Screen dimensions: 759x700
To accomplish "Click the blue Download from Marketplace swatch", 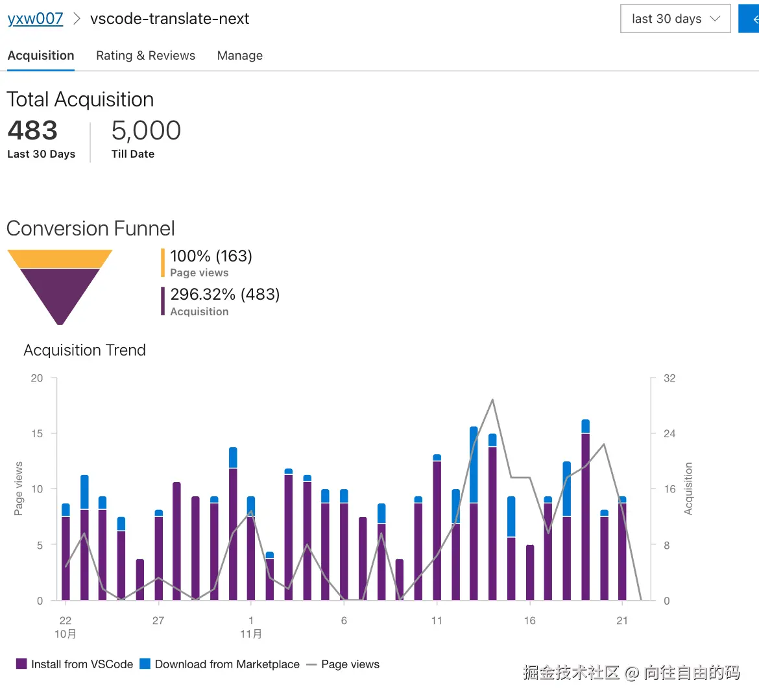I will 145,664.
